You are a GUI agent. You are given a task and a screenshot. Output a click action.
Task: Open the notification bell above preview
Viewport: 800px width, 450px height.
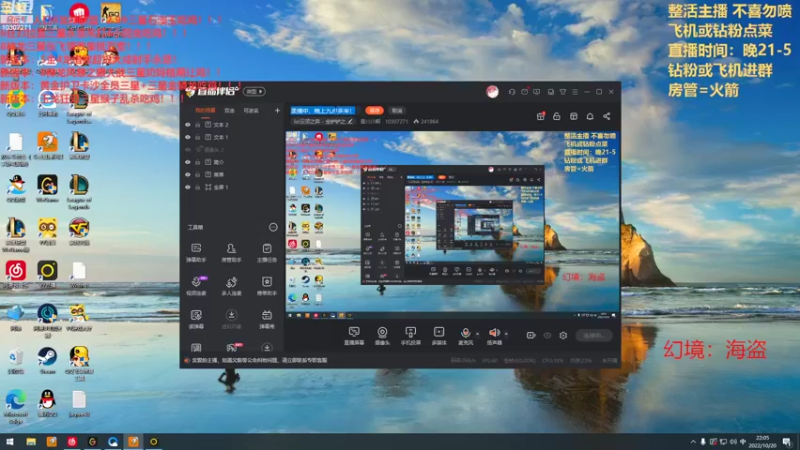point(590,116)
